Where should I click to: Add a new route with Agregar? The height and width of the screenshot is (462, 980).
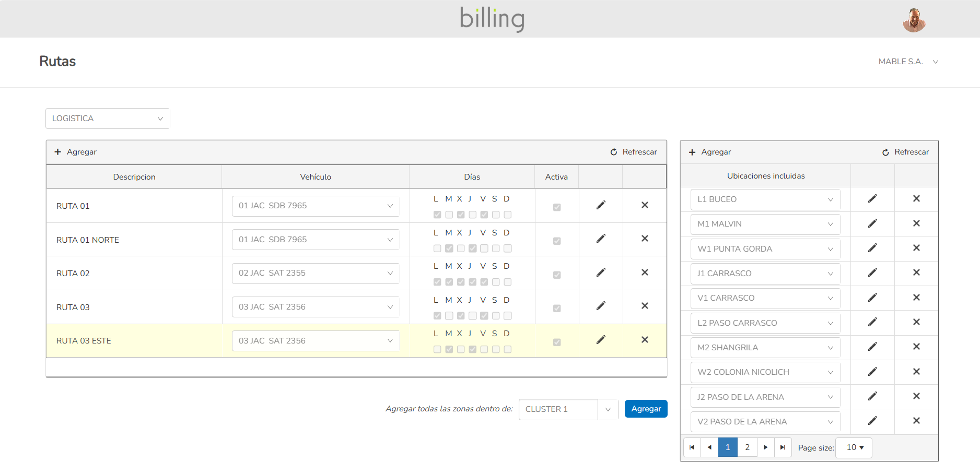pos(76,152)
